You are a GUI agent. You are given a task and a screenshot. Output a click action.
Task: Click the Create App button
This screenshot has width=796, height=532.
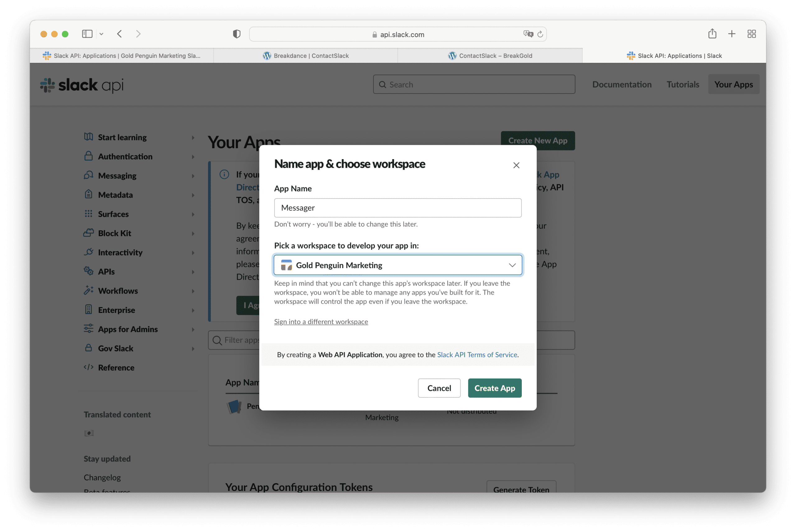(495, 388)
